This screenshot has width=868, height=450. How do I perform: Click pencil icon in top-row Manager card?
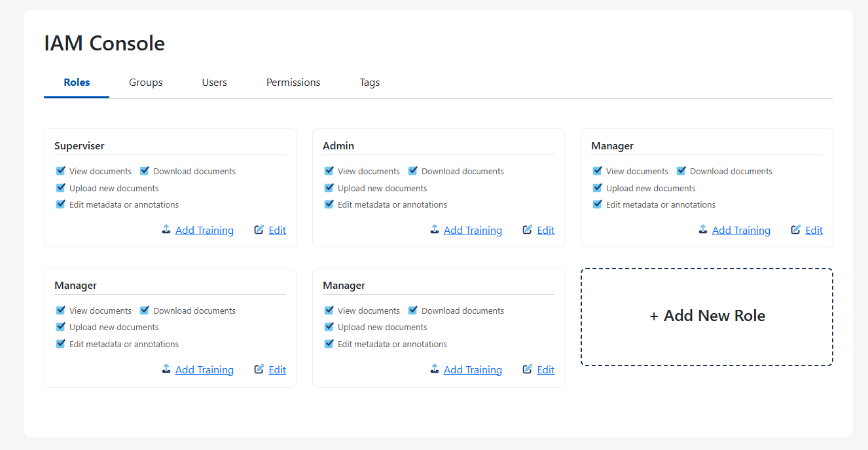796,230
